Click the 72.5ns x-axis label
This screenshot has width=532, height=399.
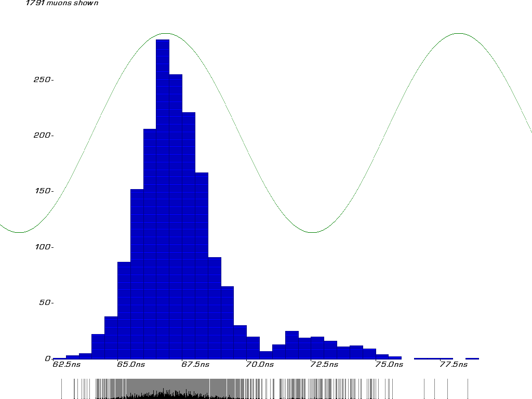coord(324,365)
